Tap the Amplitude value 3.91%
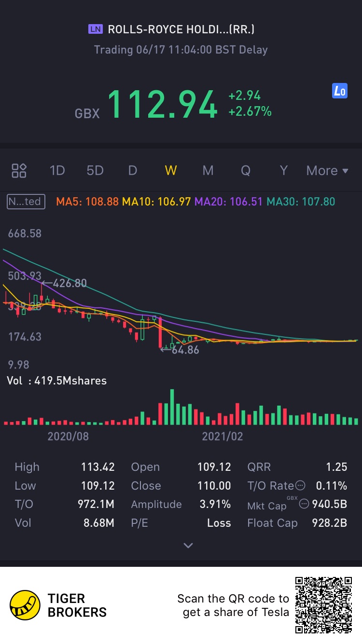Screen dimensions: 362x644 click(215, 505)
